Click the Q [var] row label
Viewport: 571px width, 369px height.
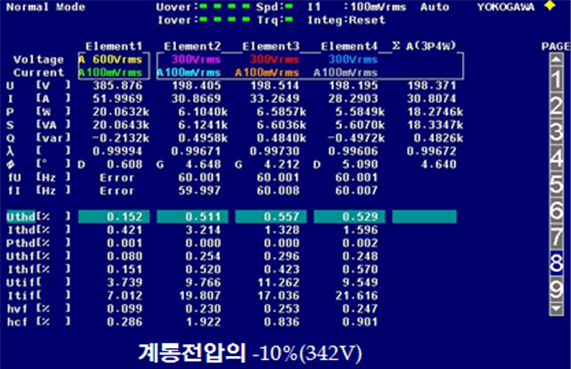point(38,138)
